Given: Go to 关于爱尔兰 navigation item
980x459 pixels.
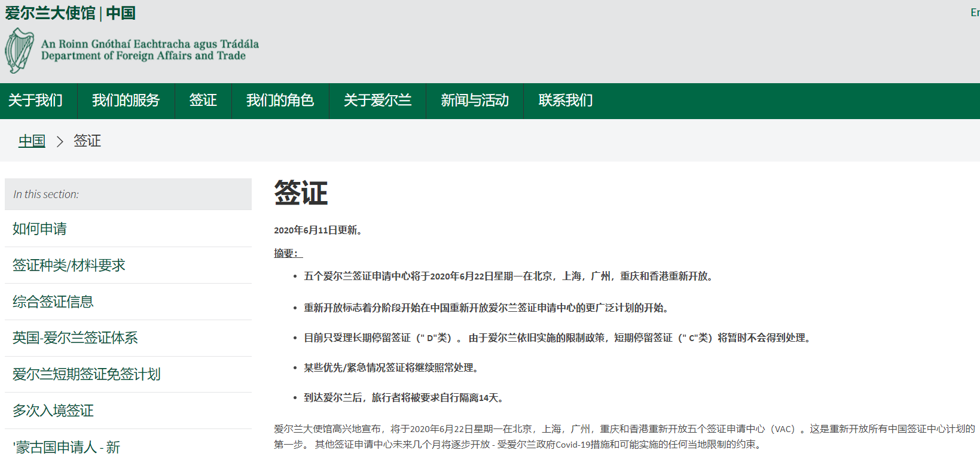Looking at the screenshot, I should [377, 101].
